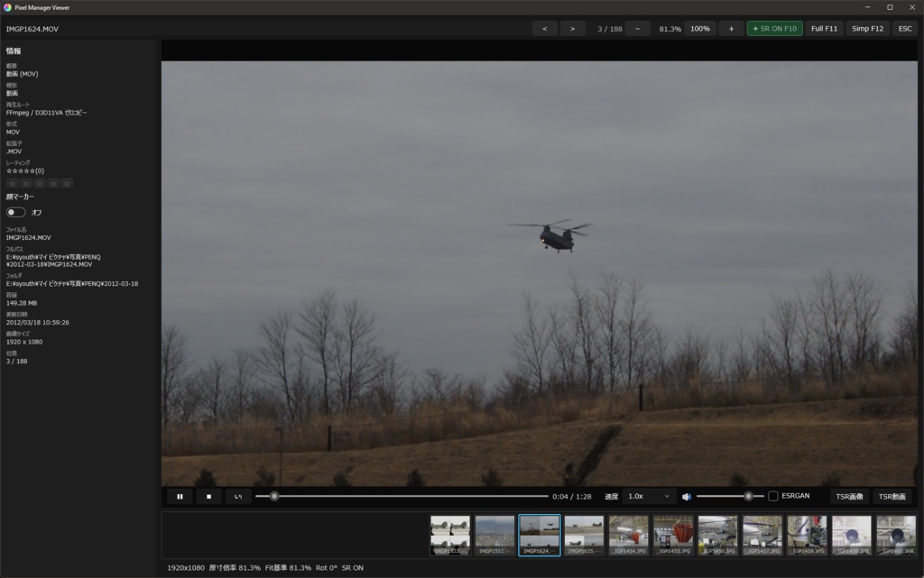This screenshot has height=578, width=924.
Task: Close the viewer using ESC button
Action: (x=905, y=28)
